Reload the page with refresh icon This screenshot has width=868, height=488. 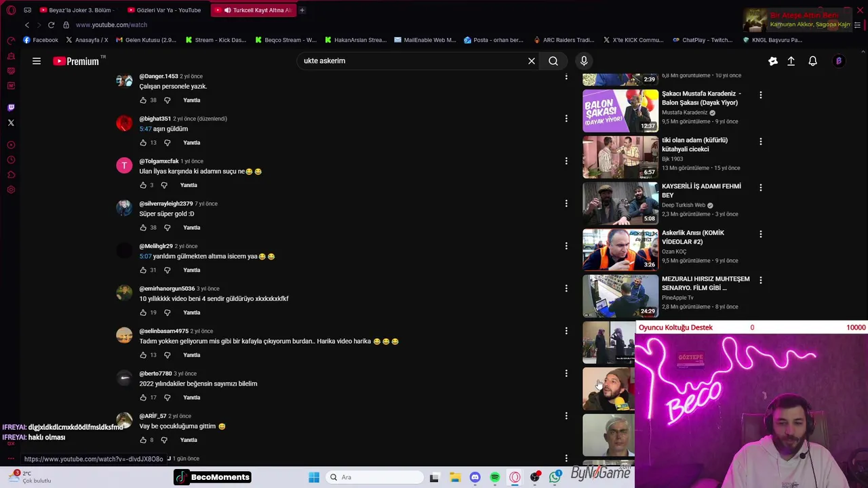click(51, 25)
